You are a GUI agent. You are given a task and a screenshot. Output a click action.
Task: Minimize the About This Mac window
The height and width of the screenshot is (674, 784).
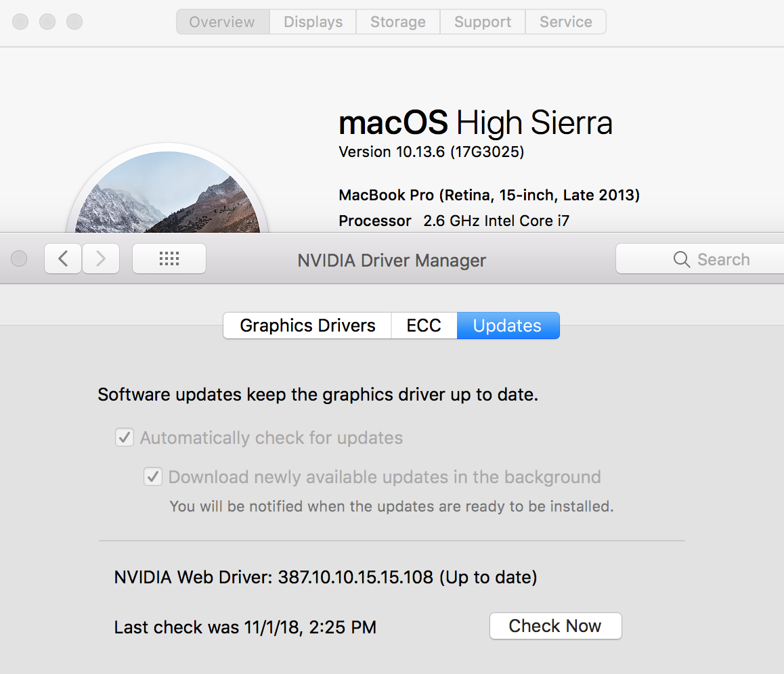point(47,22)
